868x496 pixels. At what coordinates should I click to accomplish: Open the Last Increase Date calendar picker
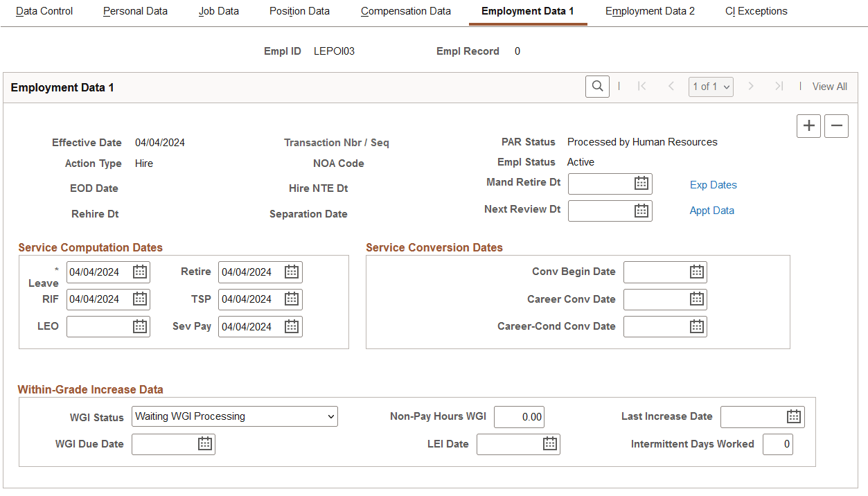[x=793, y=416]
